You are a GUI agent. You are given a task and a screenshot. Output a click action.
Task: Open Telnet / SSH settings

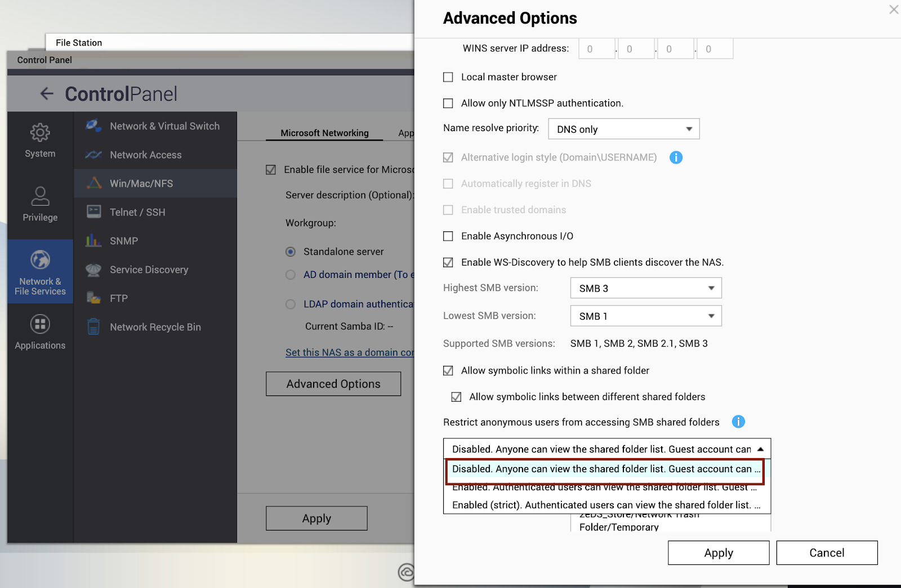[137, 212]
